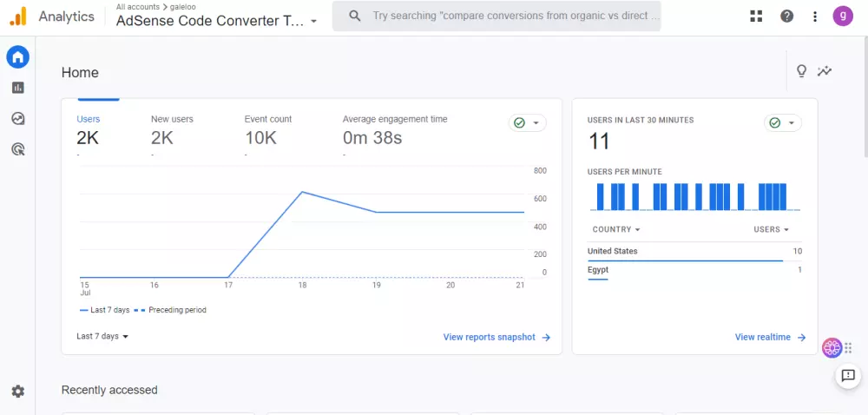Open the Insights lightbulb icon
Viewport: 868px width, 415px height.
pyautogui.click(x=801, y=71)
